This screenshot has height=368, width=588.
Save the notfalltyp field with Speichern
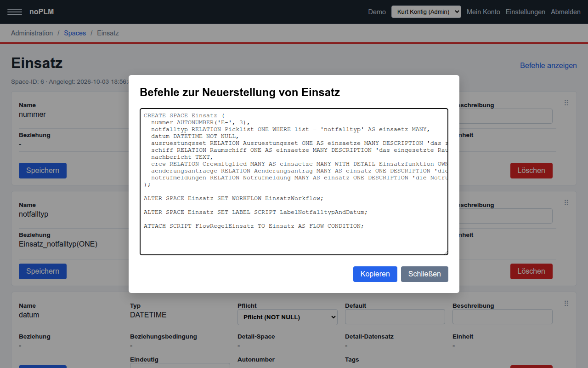pyautogui.click(x=43, y=271)
